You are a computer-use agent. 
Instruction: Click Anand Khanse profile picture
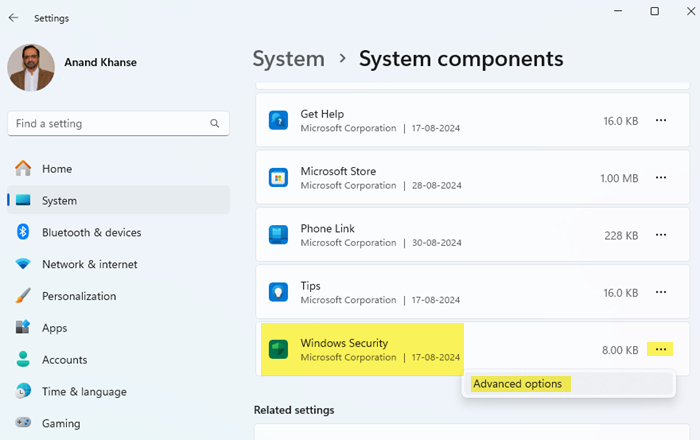[x=31, y=68]
